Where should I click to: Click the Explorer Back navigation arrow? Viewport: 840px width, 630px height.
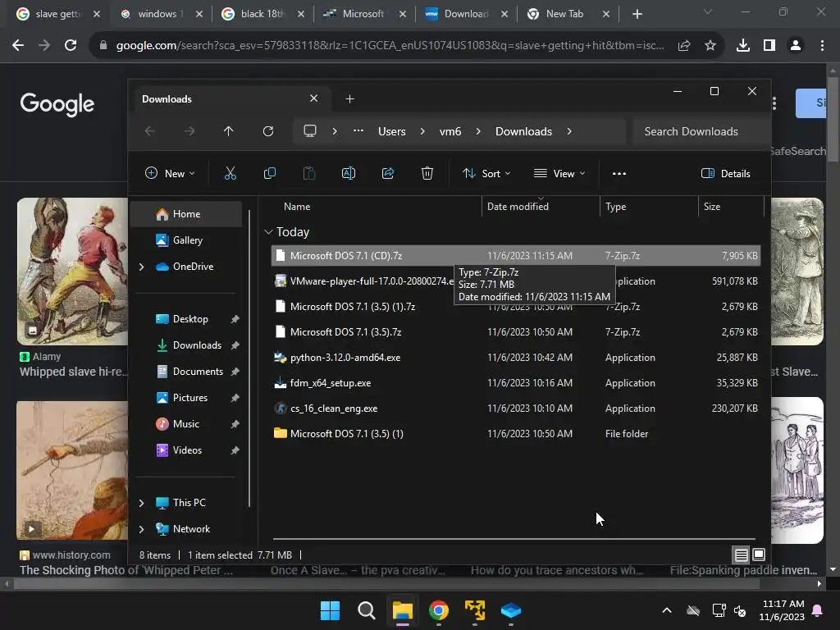click(x=150, y=131)
